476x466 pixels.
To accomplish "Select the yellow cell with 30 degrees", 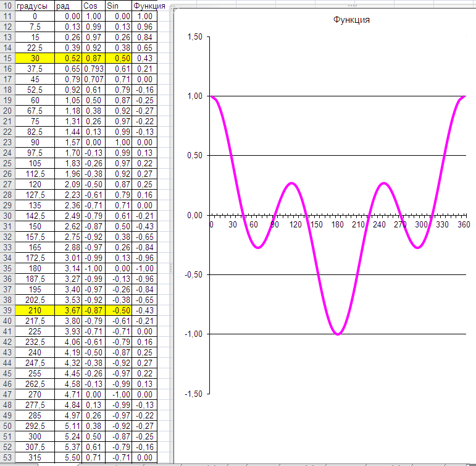I will pos(35,58).
